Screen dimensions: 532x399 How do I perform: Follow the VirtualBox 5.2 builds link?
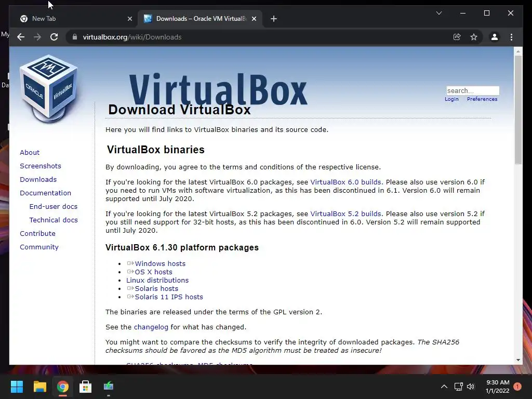(345, 214)
